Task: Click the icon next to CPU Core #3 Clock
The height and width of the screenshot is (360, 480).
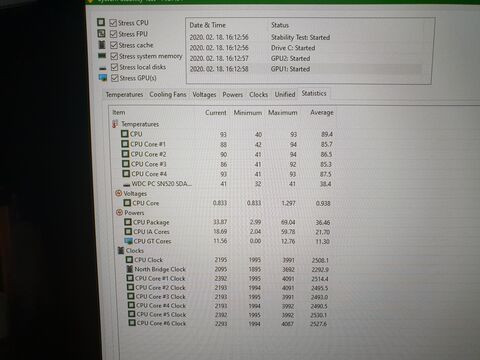Action: click(131, 296)
